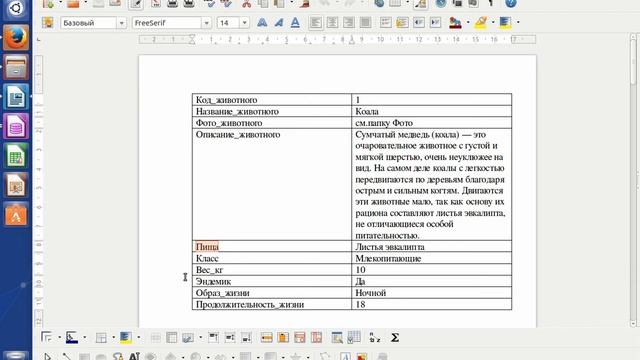Expand the FreeSerif font name dropdown
640x360 pixels.
click(206, 23)
